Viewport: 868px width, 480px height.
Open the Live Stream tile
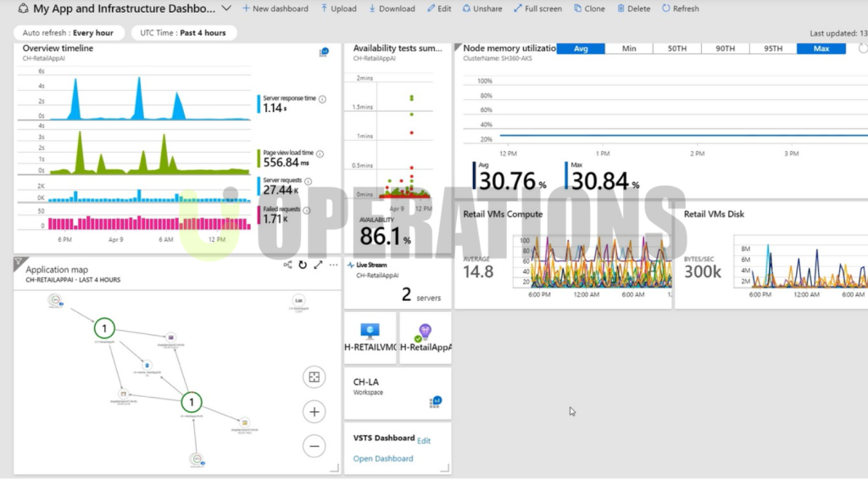click(398, 283)
